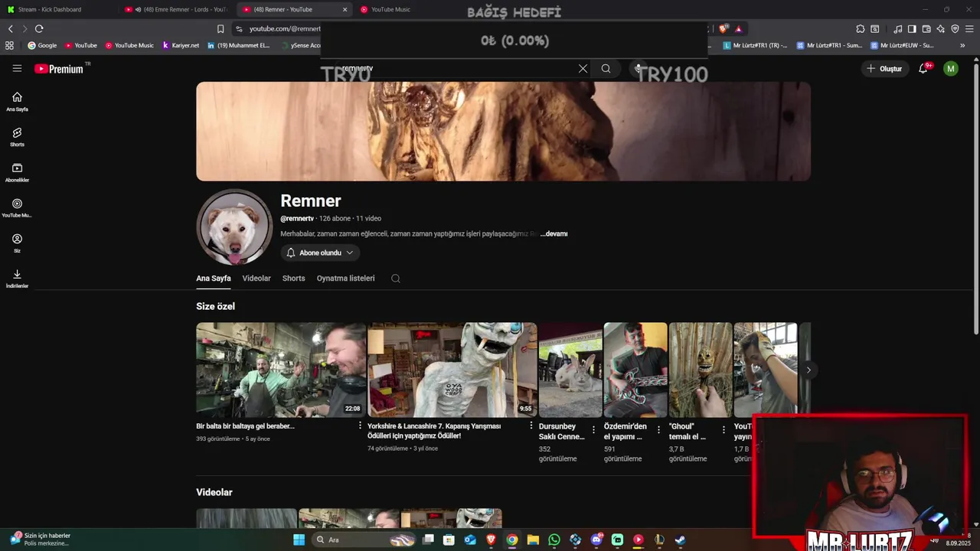Image resolution: width=980 pixels, height=551 pixels.
Task: Open options for Yorkshire & Lancashire video
Action: 531,426
